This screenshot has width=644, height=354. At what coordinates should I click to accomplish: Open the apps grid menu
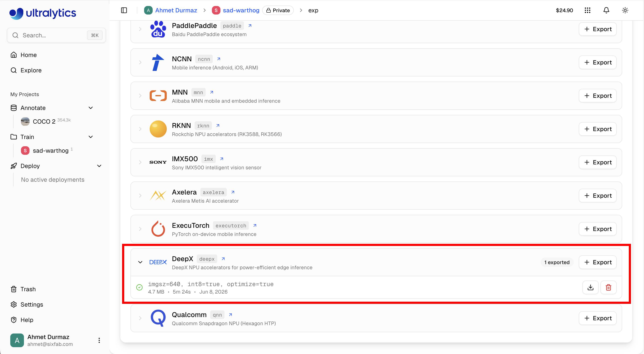click(588, 10)
